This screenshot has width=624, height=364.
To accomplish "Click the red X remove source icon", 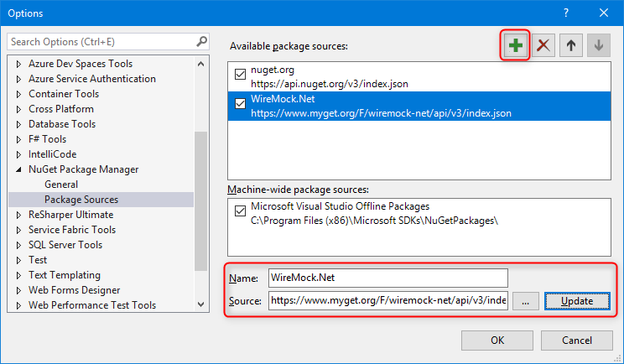I will [x=543, y=45].
